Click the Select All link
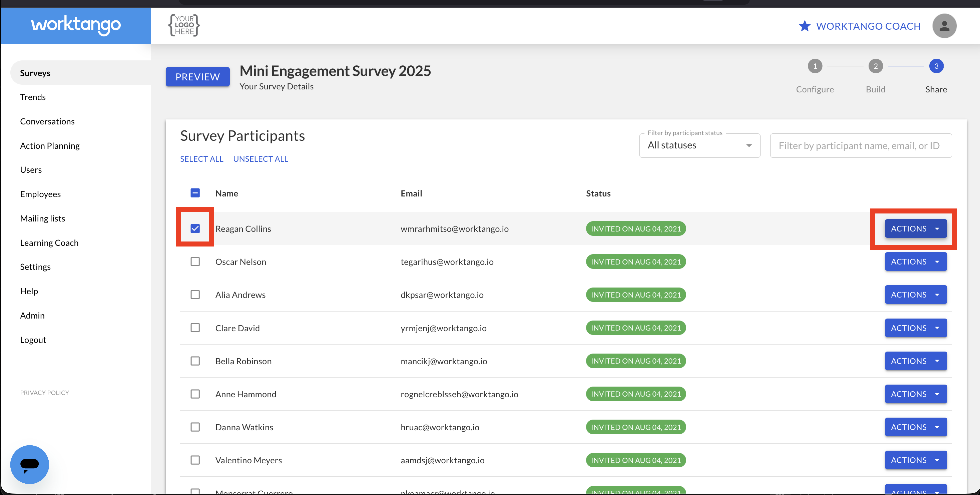The height and width of the screenshot is (495, 980). tap(201, 159)
